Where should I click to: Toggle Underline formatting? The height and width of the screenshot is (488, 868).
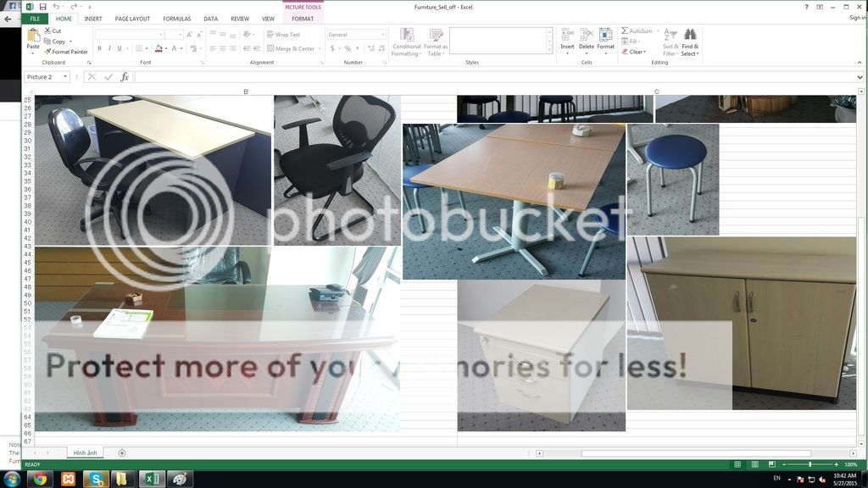119,48
